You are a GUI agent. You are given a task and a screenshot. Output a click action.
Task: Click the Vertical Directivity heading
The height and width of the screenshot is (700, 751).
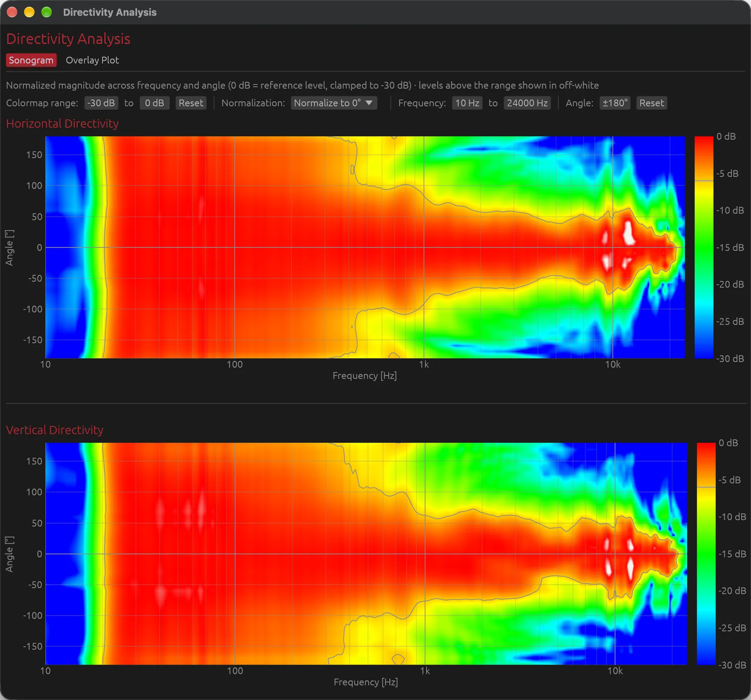coord(55,430)
